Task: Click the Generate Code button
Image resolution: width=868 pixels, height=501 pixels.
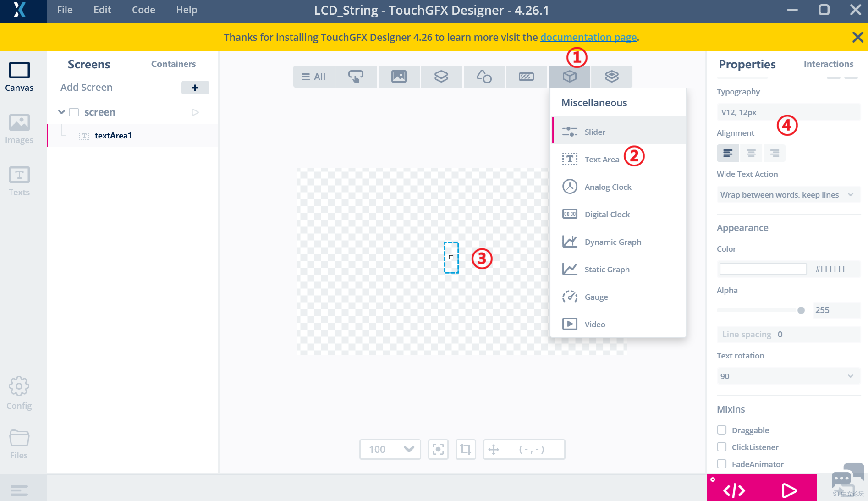Action: 734,490
